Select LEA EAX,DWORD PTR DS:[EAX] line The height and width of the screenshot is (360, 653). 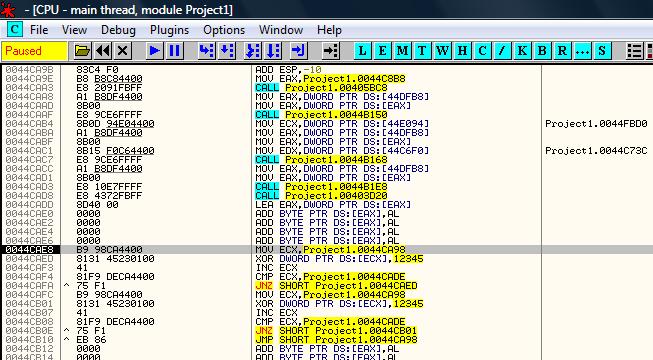click(x=333, y=205)
